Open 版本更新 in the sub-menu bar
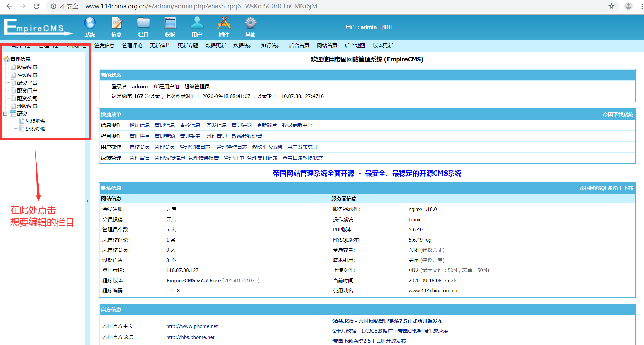 coord(383,45)
